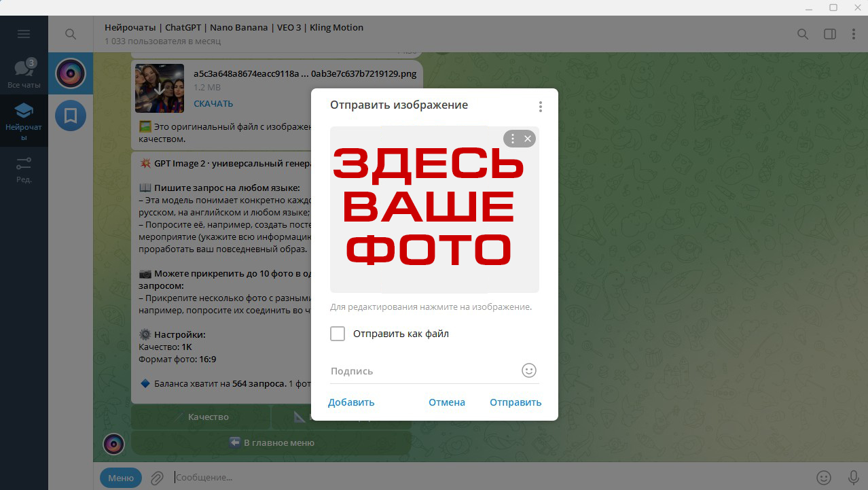Open the chat header three-dot menu

[854, 34]
